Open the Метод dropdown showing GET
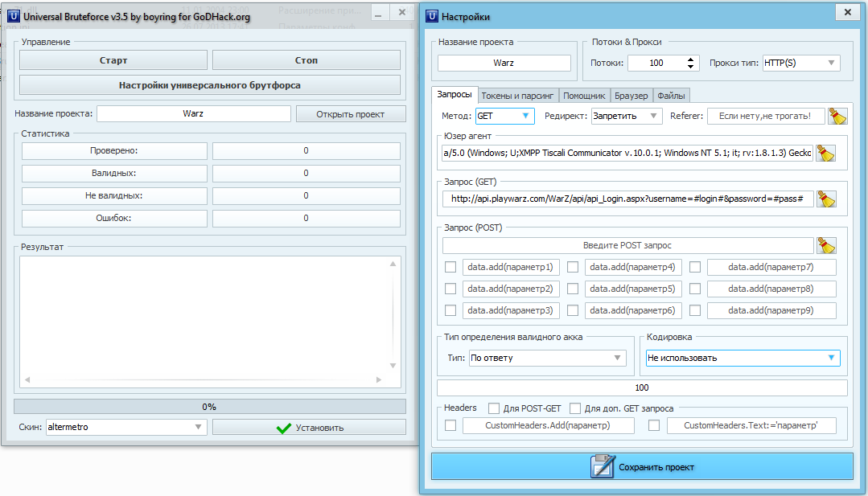The height and width of the screenshot is (496, 868). point(504,116)
